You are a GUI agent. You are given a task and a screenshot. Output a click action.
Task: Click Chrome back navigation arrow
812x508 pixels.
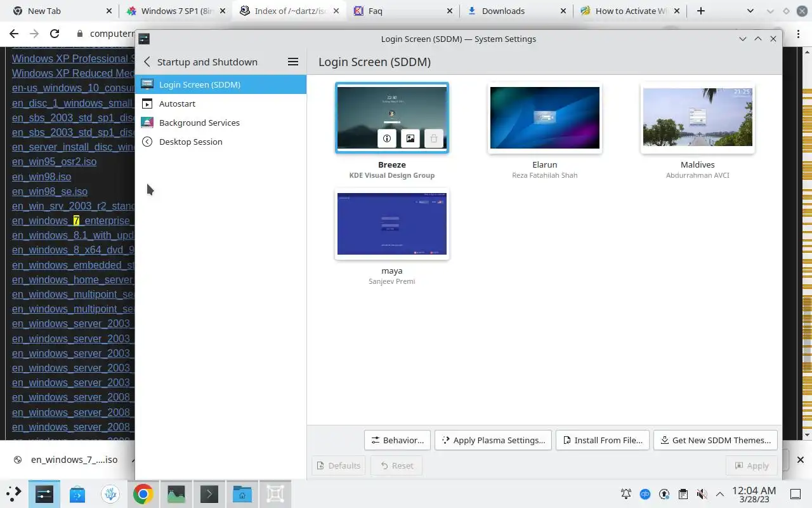coord(14,34)
